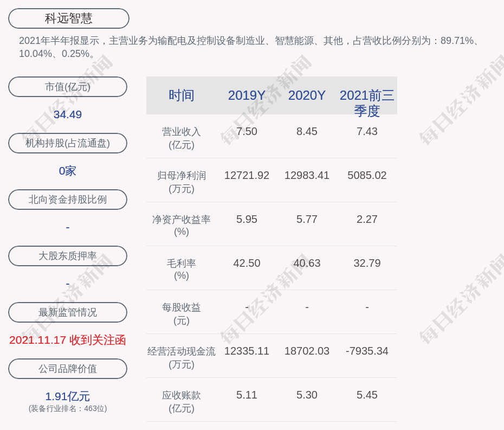Click the 机构持股(占流通盘) pill
The image size is (504, 430).
coord(68,143)
